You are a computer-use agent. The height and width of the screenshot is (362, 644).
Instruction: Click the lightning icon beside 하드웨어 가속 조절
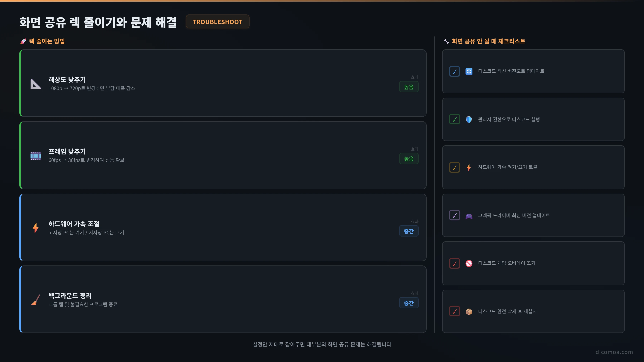(36, 228)
